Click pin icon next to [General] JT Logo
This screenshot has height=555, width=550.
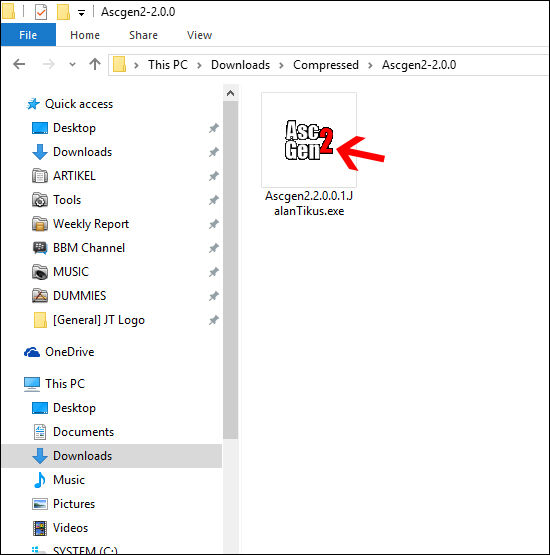(213, 320)
